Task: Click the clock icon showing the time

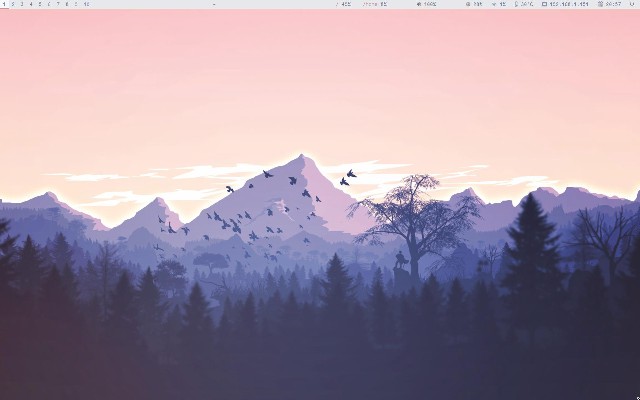Action: pyautogui.click(x=600, y=4)
